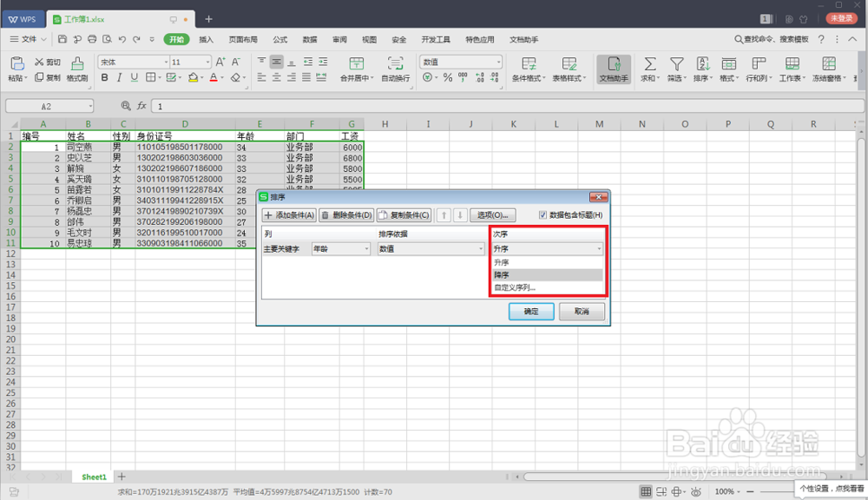
Task: Switch to normal view in status bar
Action: click(x=646, y=491)
